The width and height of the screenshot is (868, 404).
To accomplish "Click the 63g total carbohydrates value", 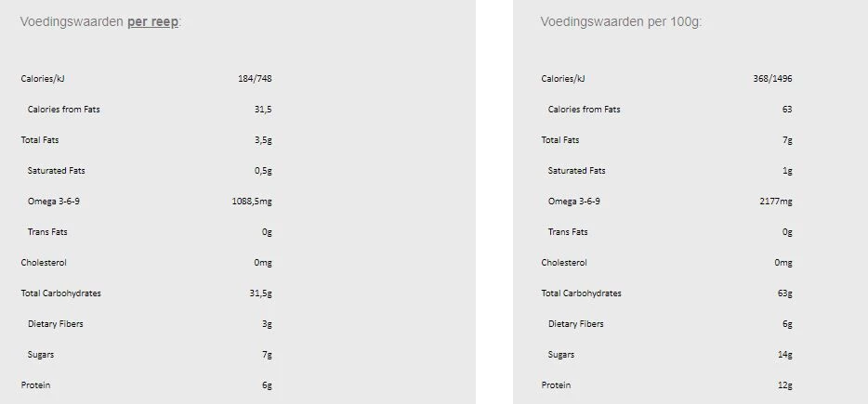I will [783, 293].
